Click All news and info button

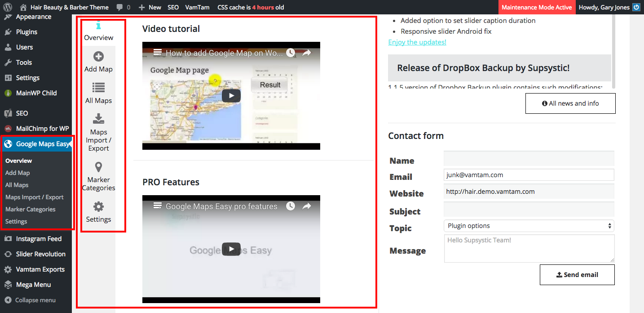pyautogui.click(x=570, y=103)
